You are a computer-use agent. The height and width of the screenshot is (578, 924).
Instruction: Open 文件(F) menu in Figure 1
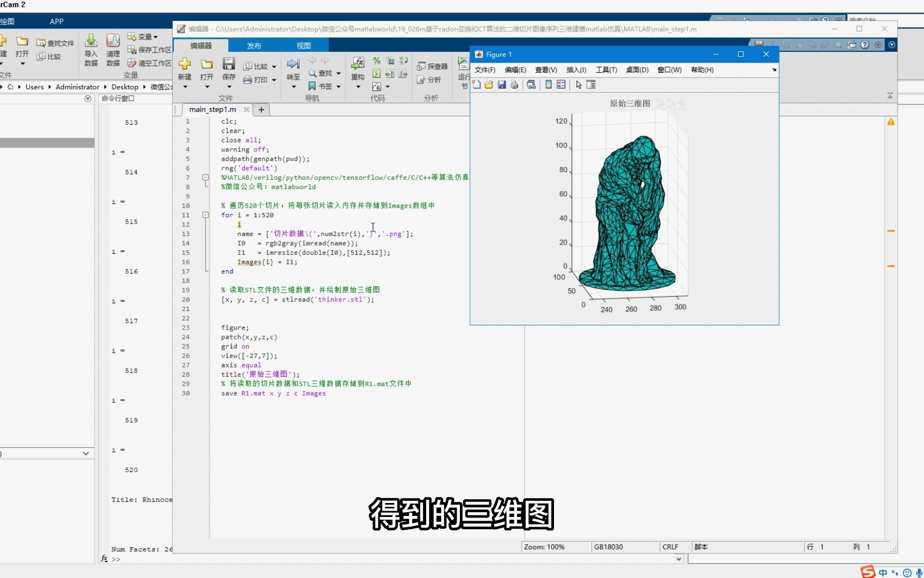pos(485,70)
